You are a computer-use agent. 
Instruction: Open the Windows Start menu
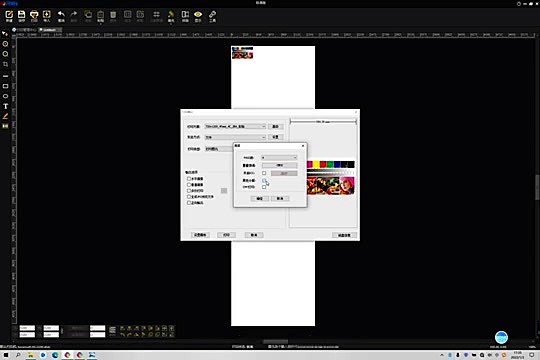pos(6,355)
